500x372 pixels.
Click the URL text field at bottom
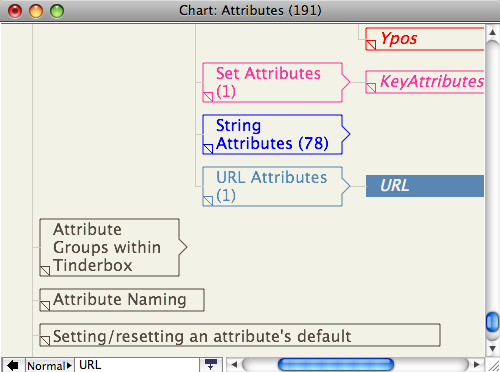point(137,365)
